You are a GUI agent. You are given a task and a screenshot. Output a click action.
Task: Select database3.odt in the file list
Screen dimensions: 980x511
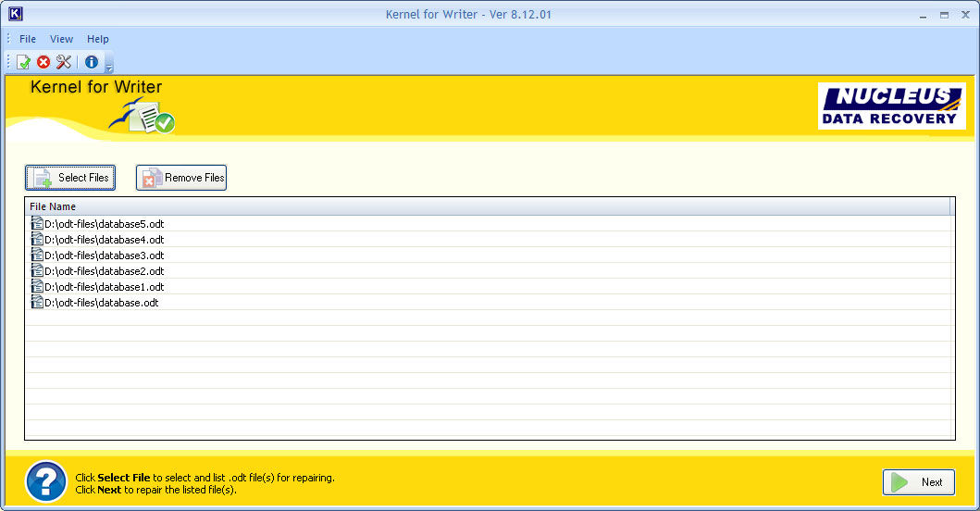coord(104,255)
